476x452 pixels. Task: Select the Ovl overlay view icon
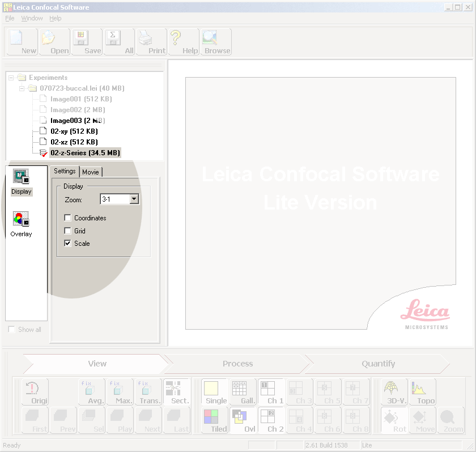(243, 420)
